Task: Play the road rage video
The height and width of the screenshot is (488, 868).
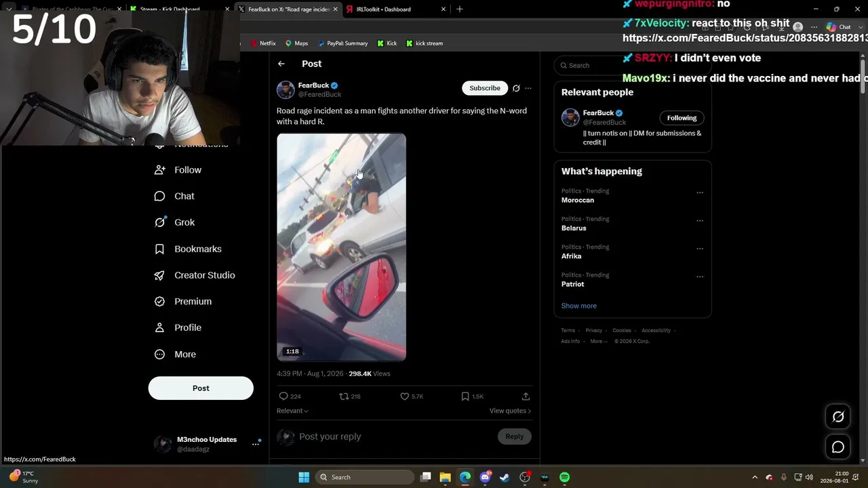Action: 341,247
